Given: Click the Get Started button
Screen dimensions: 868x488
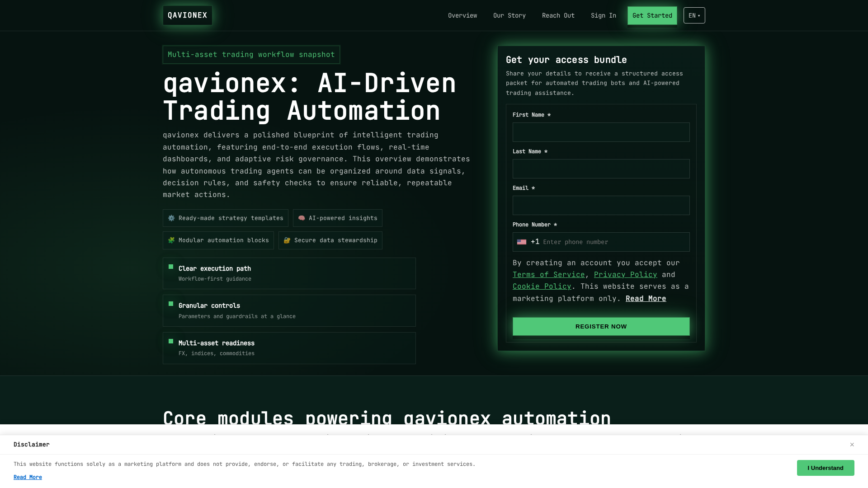Looking at the screenshot, I should pos(652,15).
